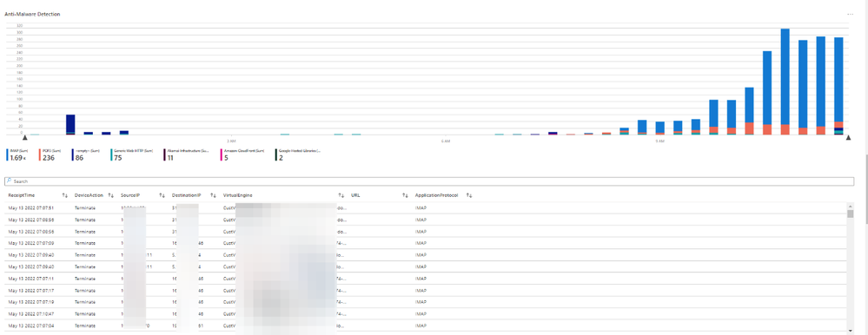Click the SourceIP column header
Image resolution: width=868 pixels, height=335 pixels.
(130, 195)
